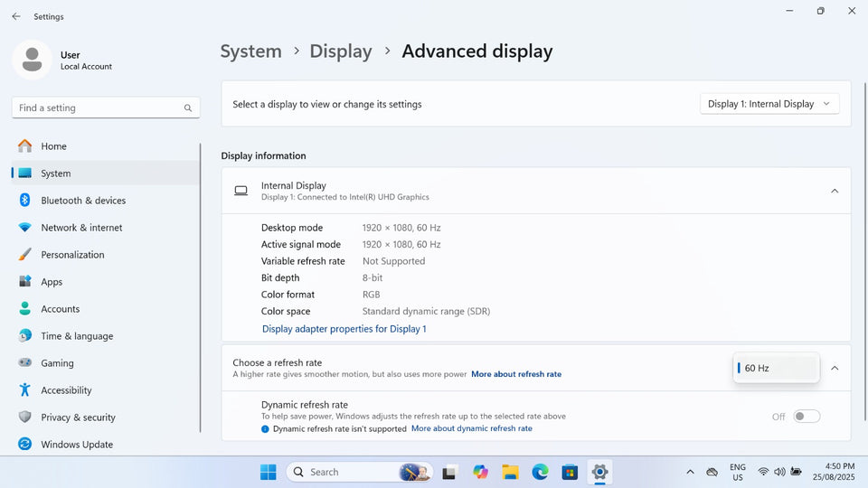Click the 'Standard dynamic range (SDR)' value
The height and width of the screenshot is (488, 868).
426,311
